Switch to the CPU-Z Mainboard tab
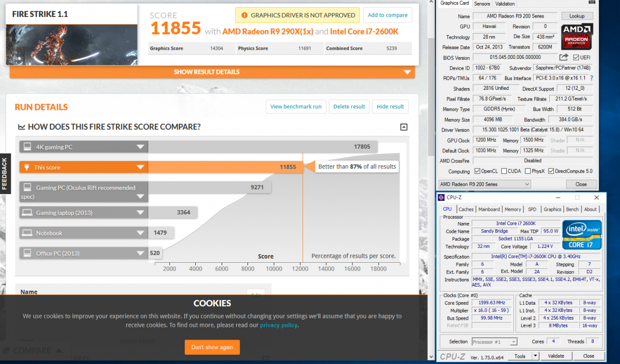The width and height of the screenshot is (620, 364). [x=489, y=209]
